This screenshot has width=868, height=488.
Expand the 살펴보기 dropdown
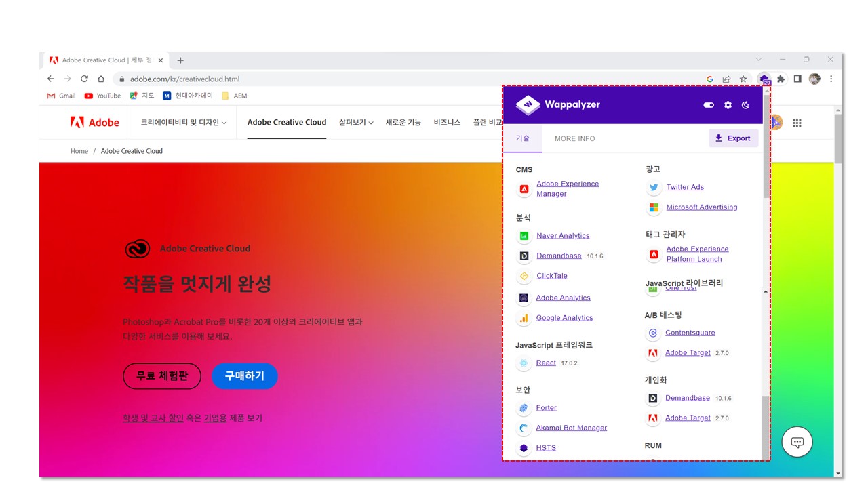[x=356, y=123]
